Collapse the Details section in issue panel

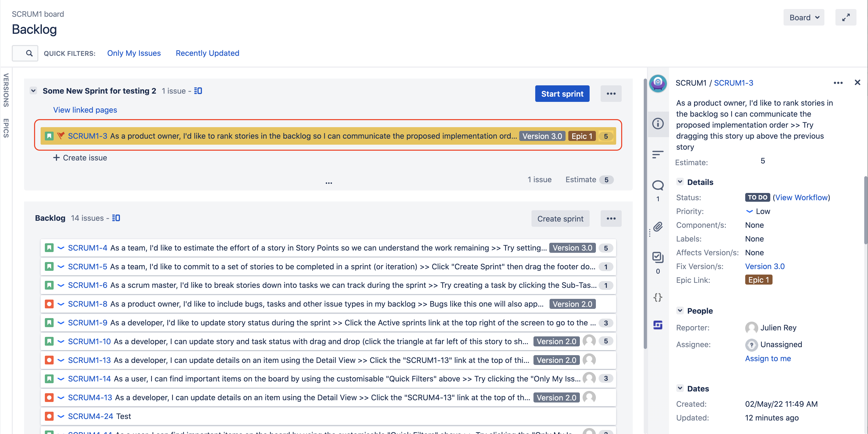click(x=680, y=182)
